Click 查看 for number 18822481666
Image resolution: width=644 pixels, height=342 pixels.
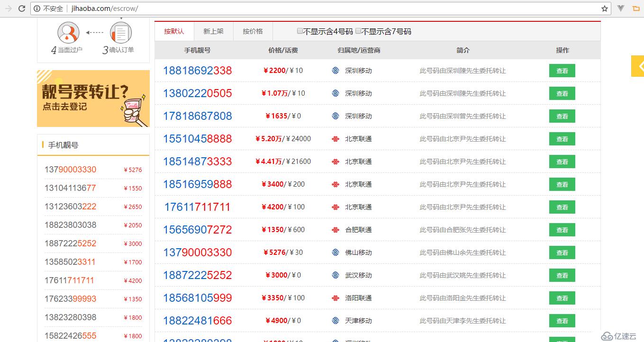click(x=562, y=321)
